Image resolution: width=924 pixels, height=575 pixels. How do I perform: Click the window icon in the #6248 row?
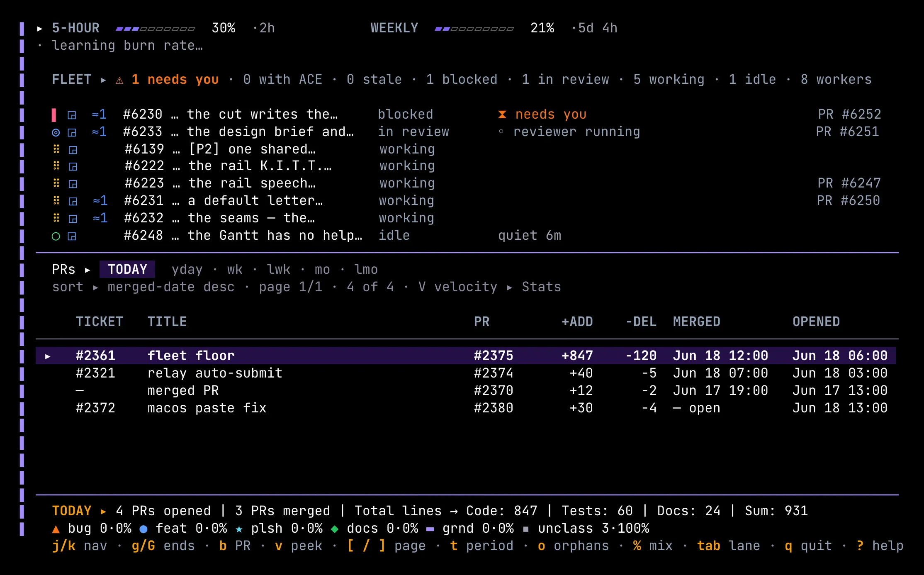click(x=72, y=236)
